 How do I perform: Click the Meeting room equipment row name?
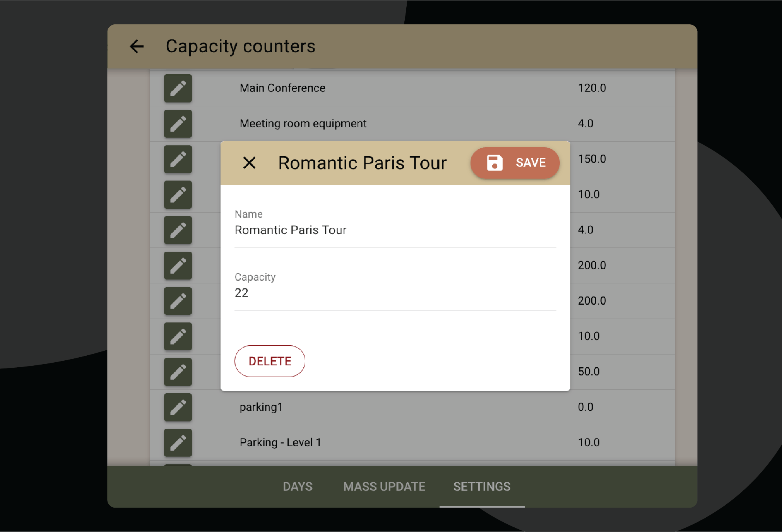coord(303,124)
